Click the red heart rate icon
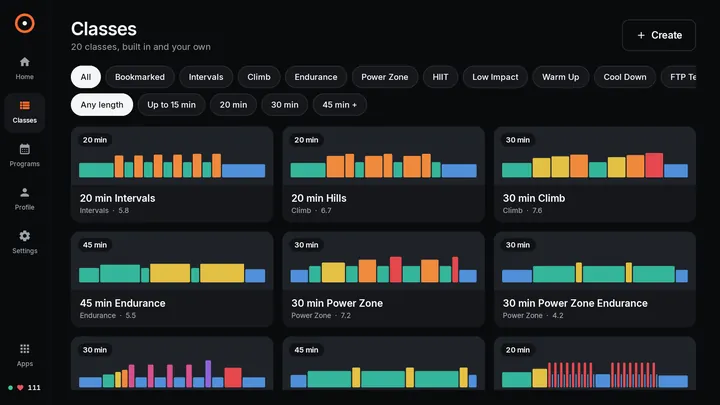 point(20,388)
